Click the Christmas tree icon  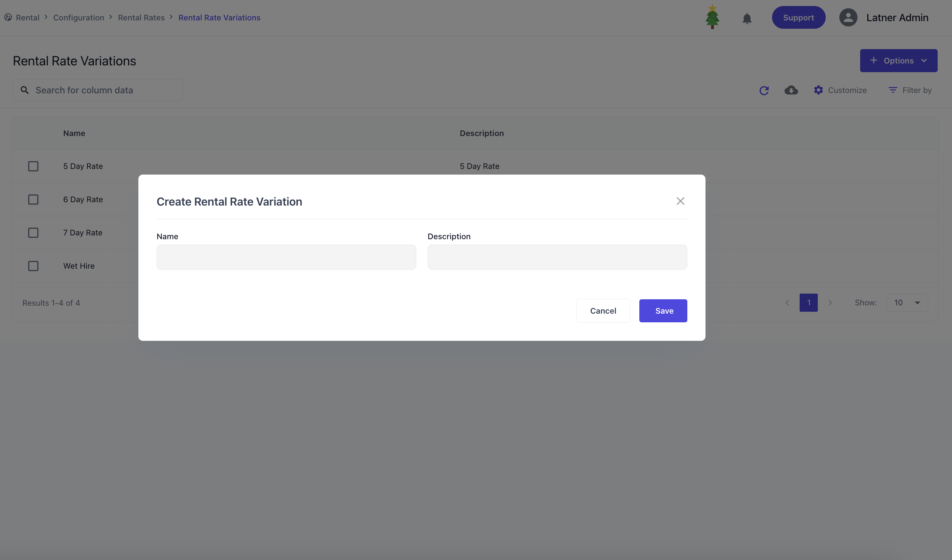712,17
